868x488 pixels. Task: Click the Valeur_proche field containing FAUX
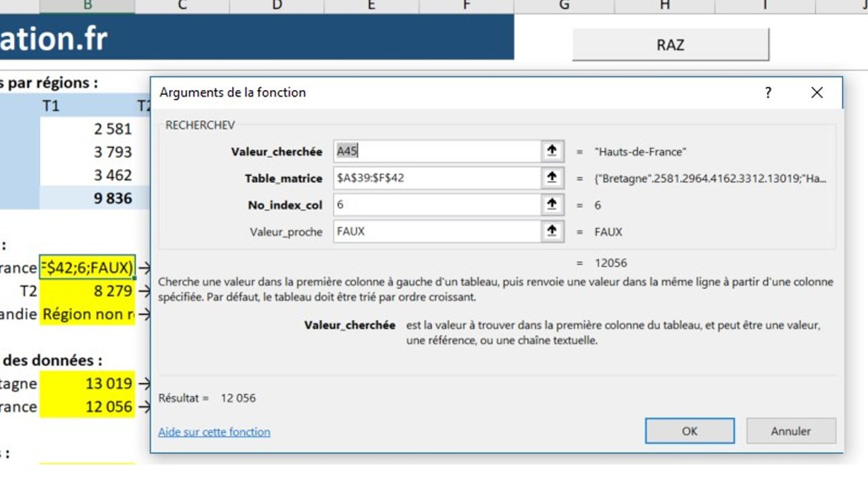tap(434, 231)
